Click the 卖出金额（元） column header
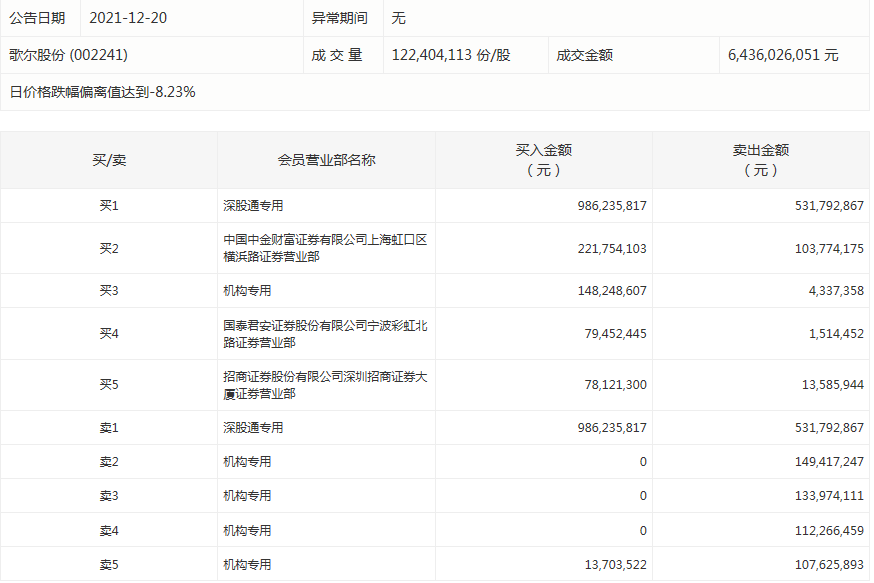874x583 pixels. tap(760, 160)
